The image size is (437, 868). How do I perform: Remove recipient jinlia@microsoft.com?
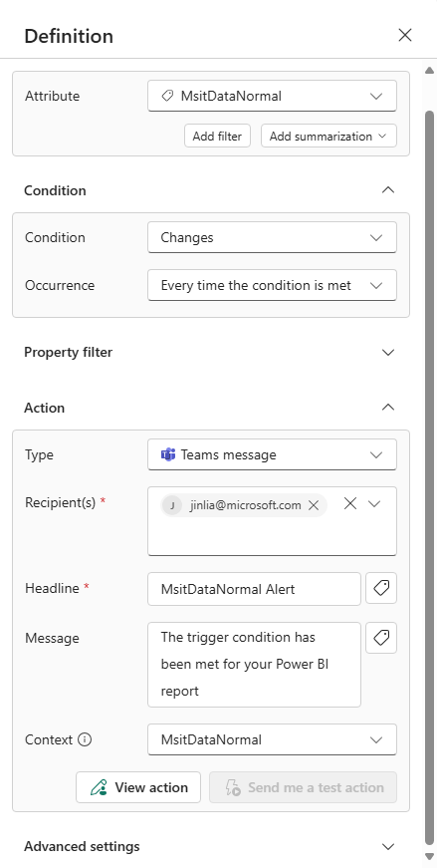click(x=314, y=505)
